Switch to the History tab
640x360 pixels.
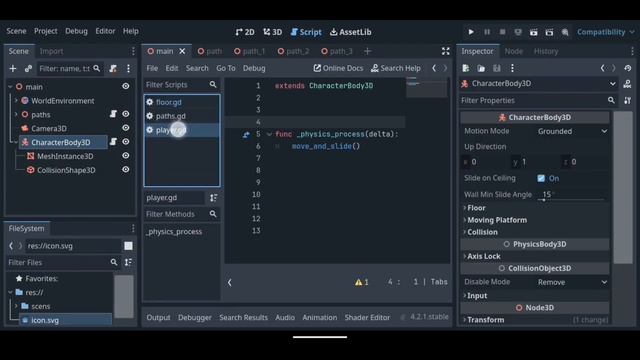[x=546, y=51]
